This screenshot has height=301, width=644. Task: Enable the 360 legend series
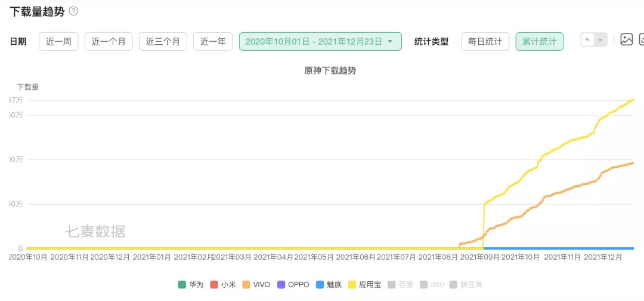(x=432, y=284)
